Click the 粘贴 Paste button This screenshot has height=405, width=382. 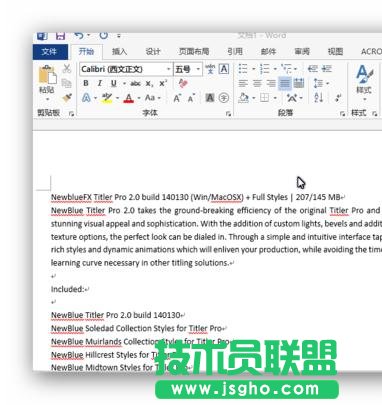(x=47, y=82)
